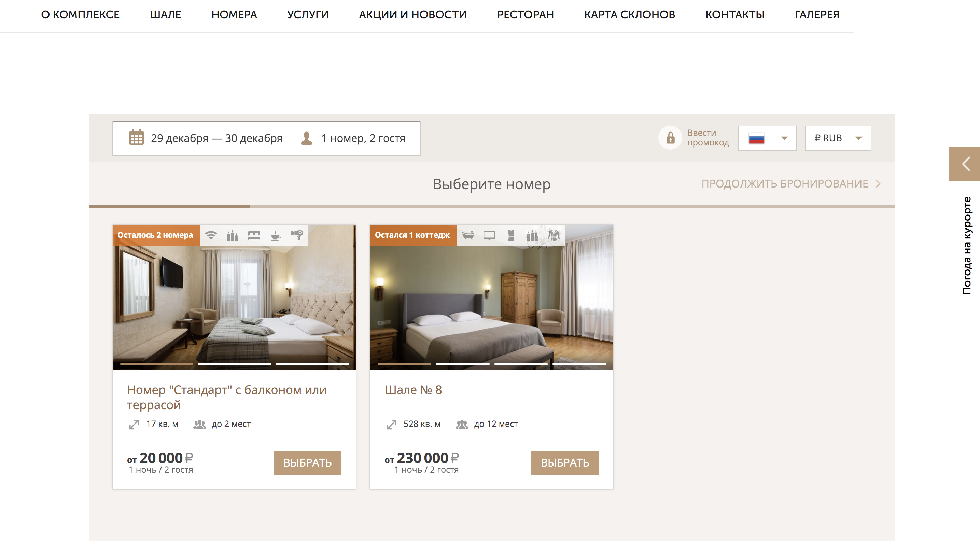Click the Wi-Fi amenity icon on Standard room
The height and width of the screenshot is (541, 980).
click(x=211, y=235)
